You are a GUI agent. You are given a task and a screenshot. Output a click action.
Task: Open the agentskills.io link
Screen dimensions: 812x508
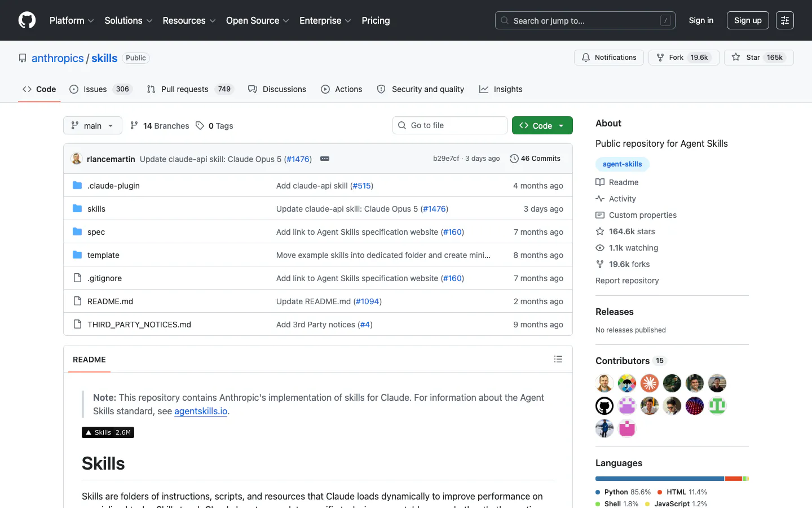(x=201, y=411)
